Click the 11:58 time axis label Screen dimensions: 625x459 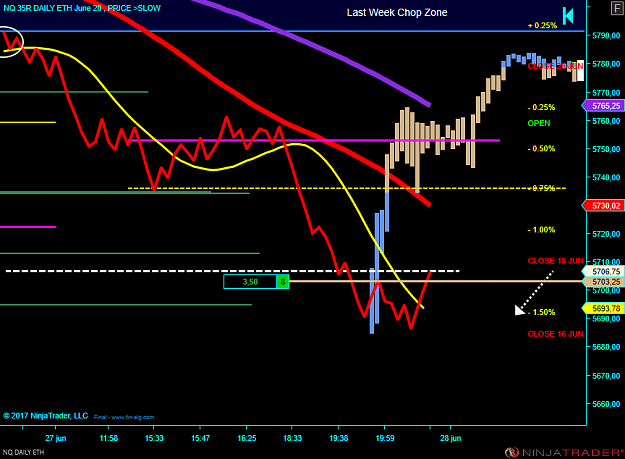(108, 438)
